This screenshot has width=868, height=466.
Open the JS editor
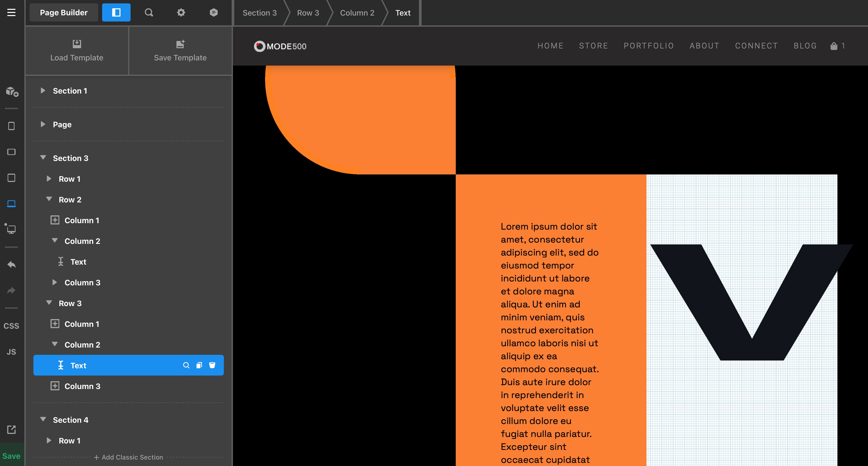11,352
